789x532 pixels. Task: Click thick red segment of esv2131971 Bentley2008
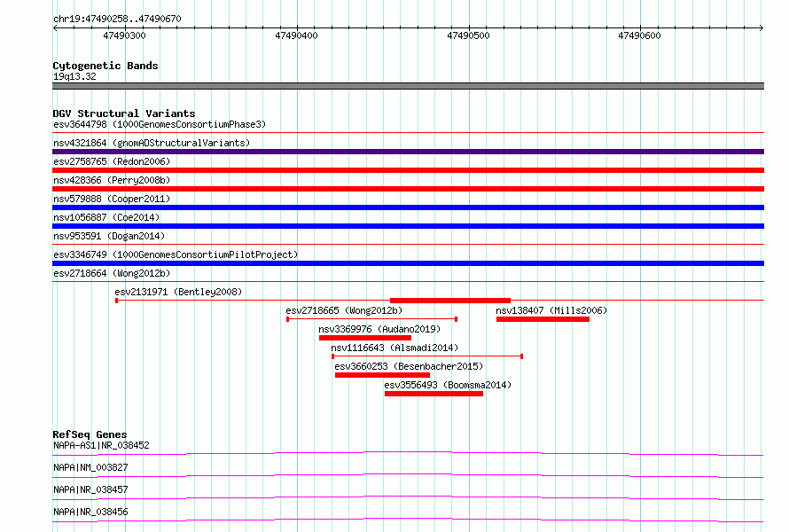click(450, 301)
